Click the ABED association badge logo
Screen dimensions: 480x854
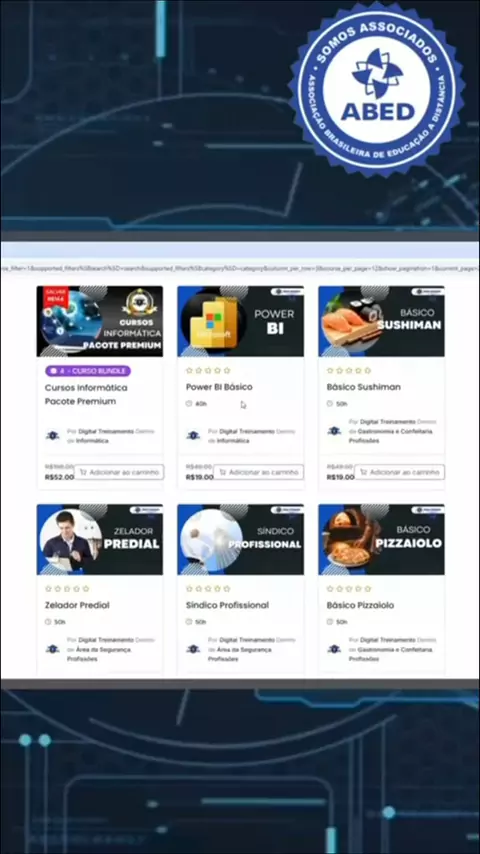[x=378, y=87]
